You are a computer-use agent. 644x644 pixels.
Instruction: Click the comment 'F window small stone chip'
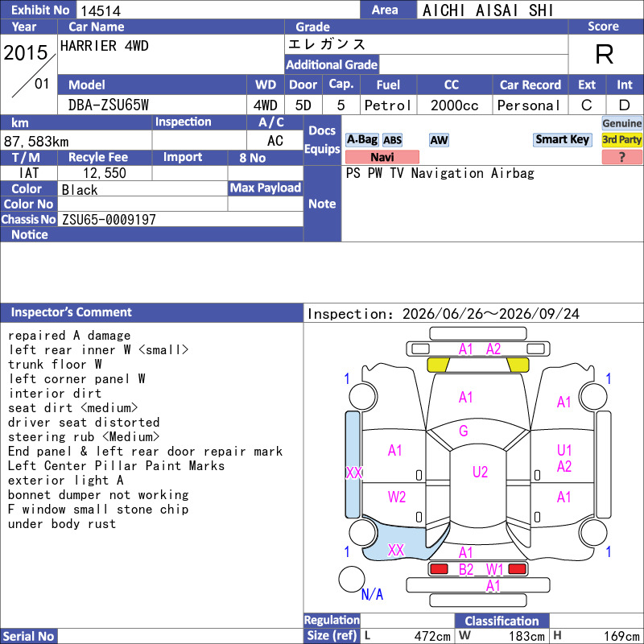click(x=98, y=510)
